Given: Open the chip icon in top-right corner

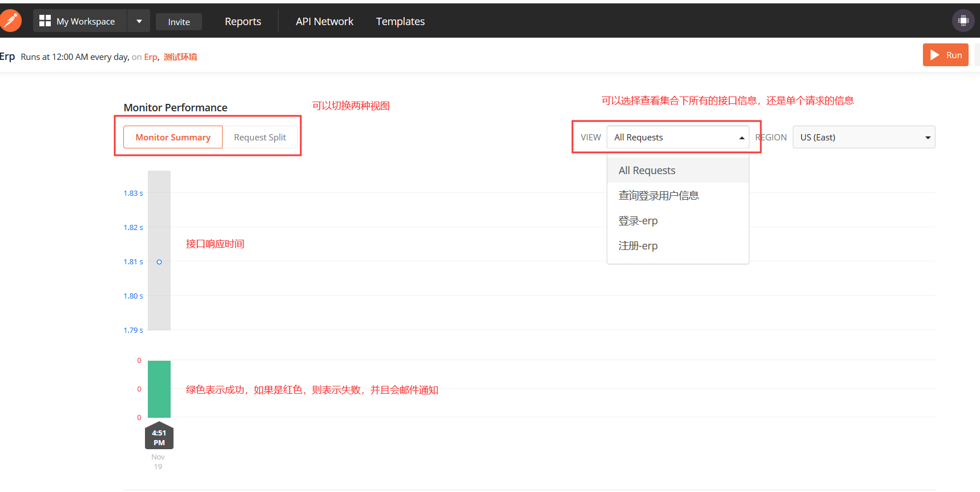Looking at the screenshot, I should click(x=963, y=21).
